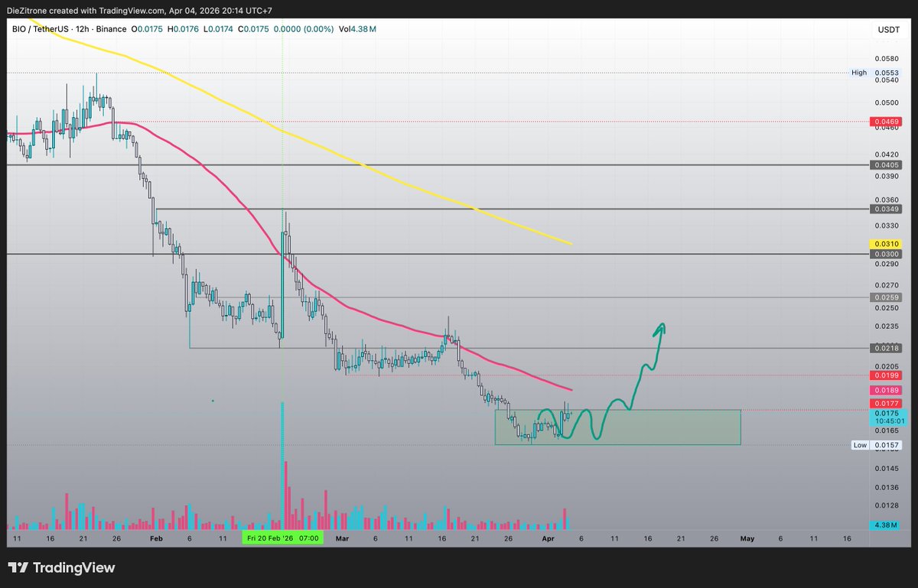Image resolution: width=918 pixels, height=588 pixels.
Task: Select the red 0.0469 price tag
Action: [x=886, y=121]
